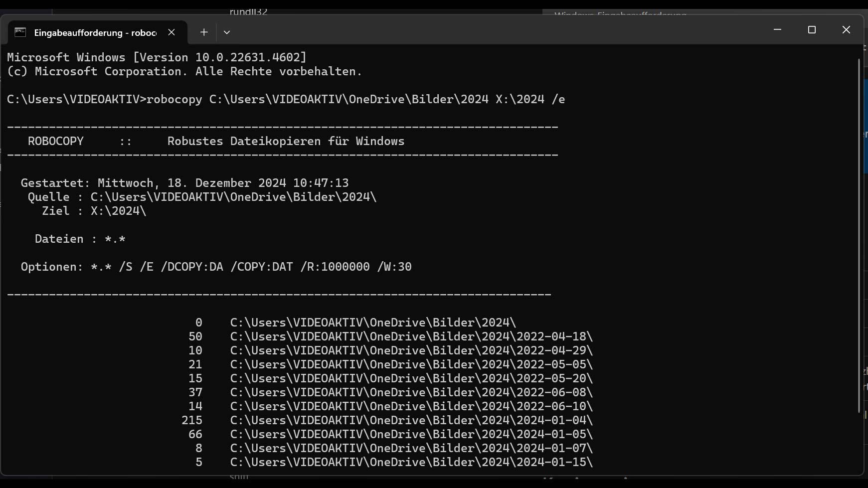Click the rundll32 window behind the terminal

coord(248,11)
